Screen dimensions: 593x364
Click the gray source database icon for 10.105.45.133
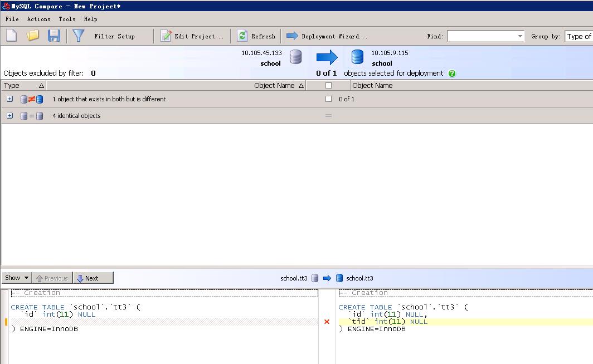(x=296, y=57)
